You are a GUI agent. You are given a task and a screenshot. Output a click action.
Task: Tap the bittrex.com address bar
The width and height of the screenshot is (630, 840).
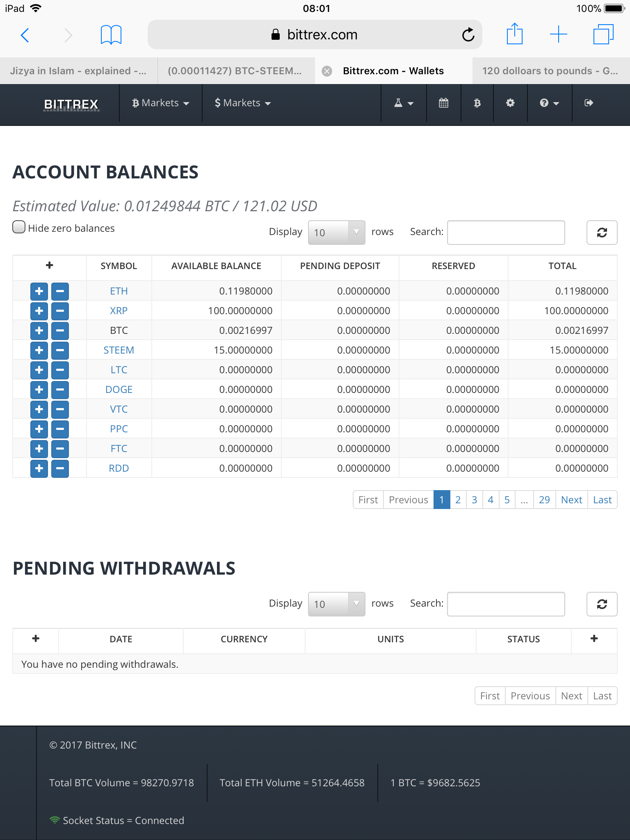coord(315,35)
